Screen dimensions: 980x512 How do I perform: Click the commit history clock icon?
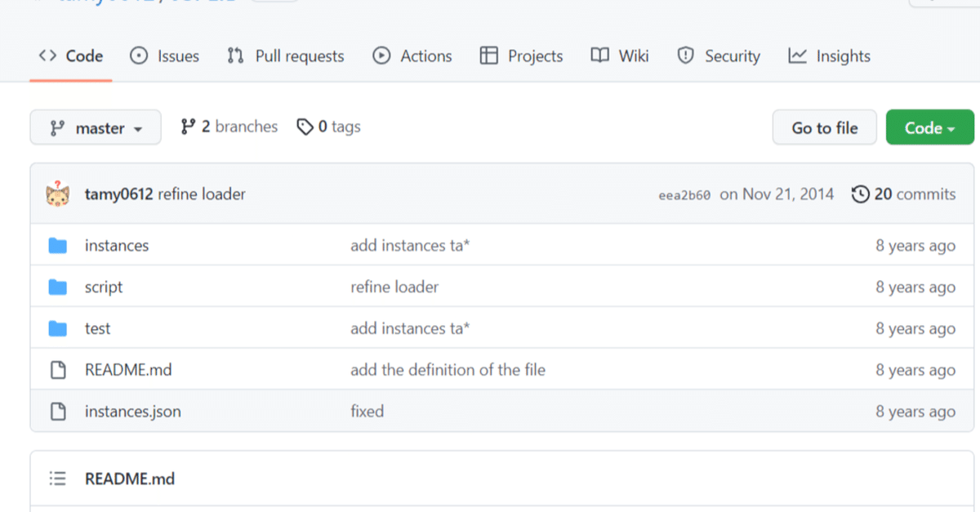860,194
